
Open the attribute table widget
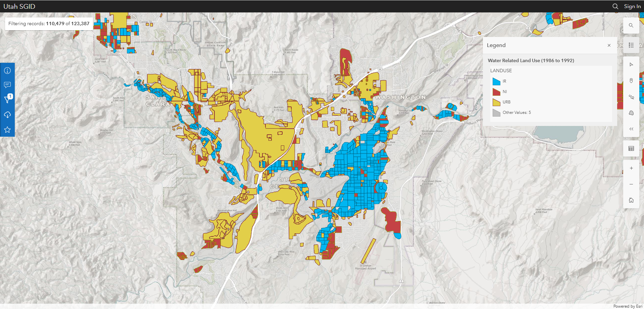631,148
